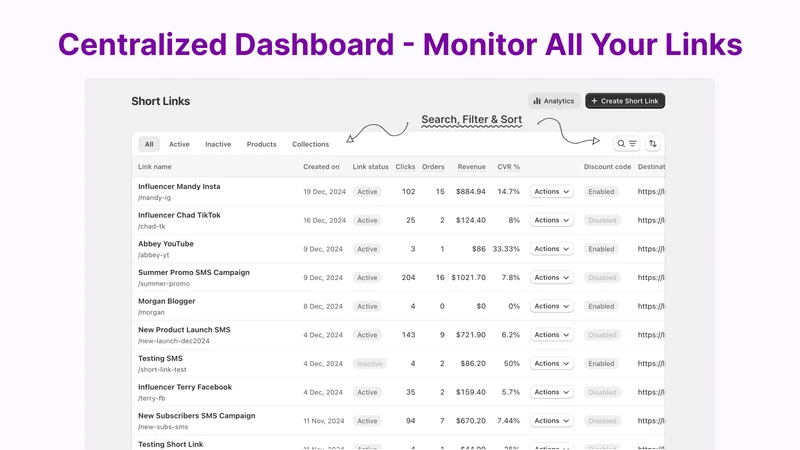Click Abbey YouTube link name
Image resolution: width=800 pixels, height=450 pixels.
(166, 244)
